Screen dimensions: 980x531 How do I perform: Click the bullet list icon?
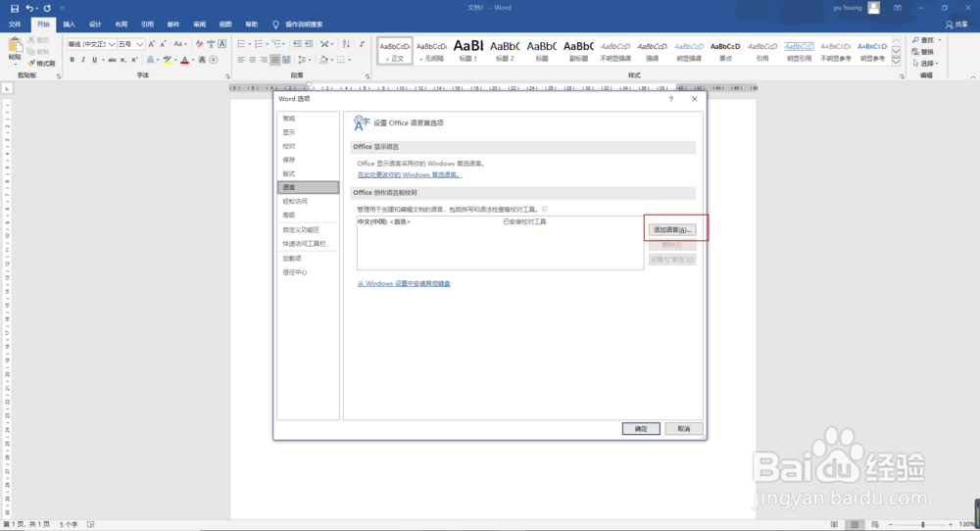(x=241, y=44)
